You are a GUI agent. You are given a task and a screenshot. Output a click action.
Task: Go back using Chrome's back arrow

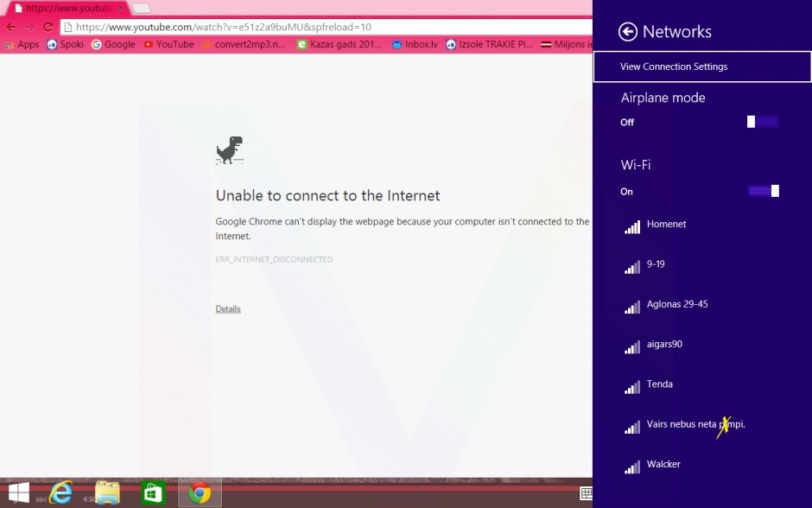(11, 27)
